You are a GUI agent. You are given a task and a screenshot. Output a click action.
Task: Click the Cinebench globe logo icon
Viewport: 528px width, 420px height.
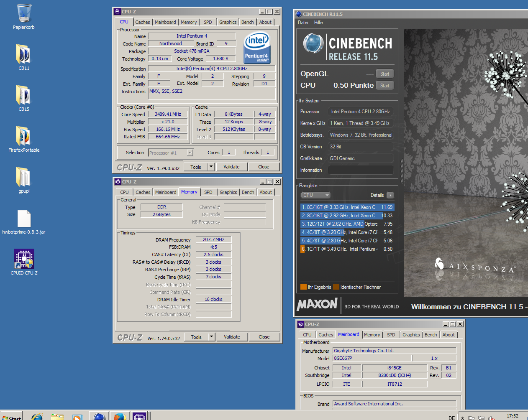pyautogui.click(x=313, y=43)
